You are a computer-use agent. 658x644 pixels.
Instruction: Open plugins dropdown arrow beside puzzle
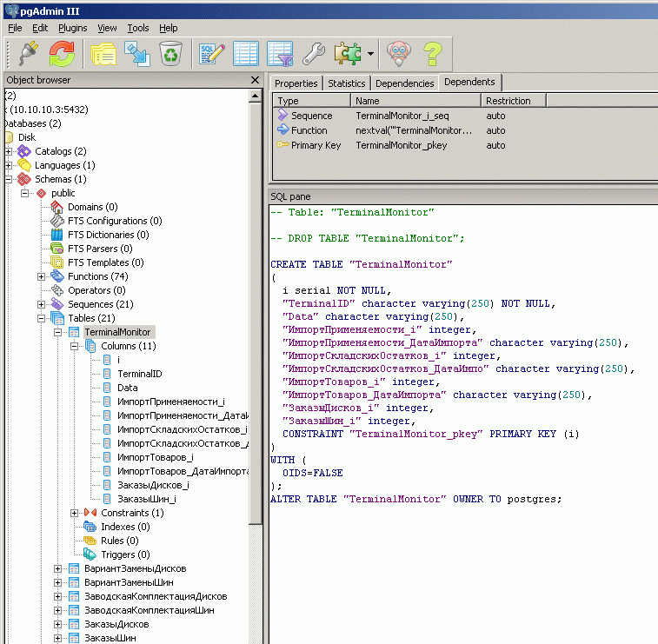(x=370, y=54)
